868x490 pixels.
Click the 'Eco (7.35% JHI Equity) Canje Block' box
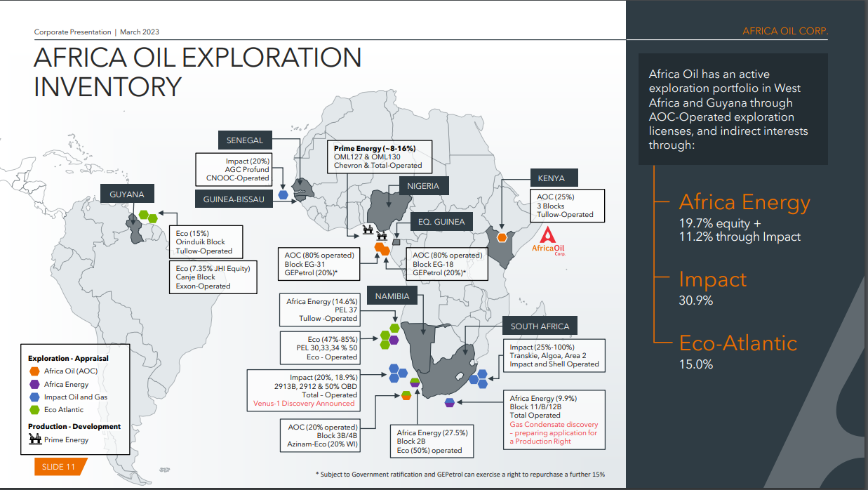click(213, 277)
